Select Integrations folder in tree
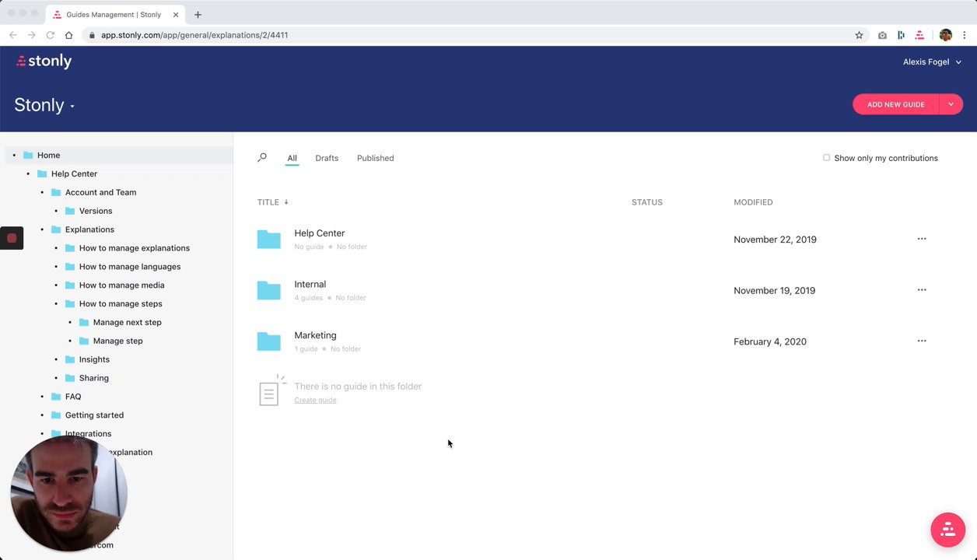The height and width of the screenshot is (560, 977). (x=88, y=433)
